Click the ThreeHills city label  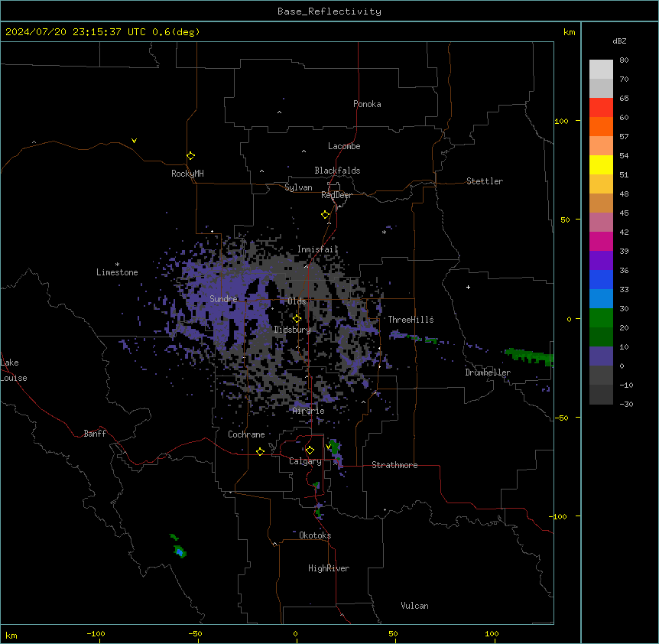pyautogui.click(x=411, y=320)
